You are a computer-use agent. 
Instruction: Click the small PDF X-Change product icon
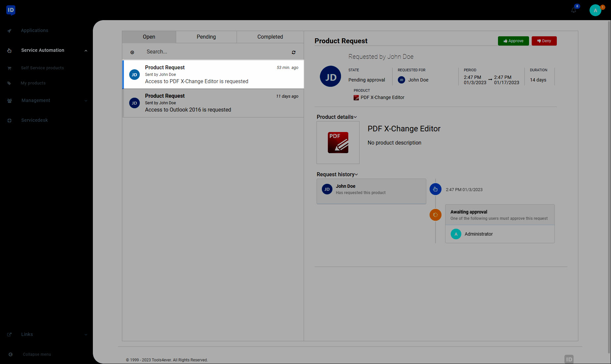click(x=356, y=98)
